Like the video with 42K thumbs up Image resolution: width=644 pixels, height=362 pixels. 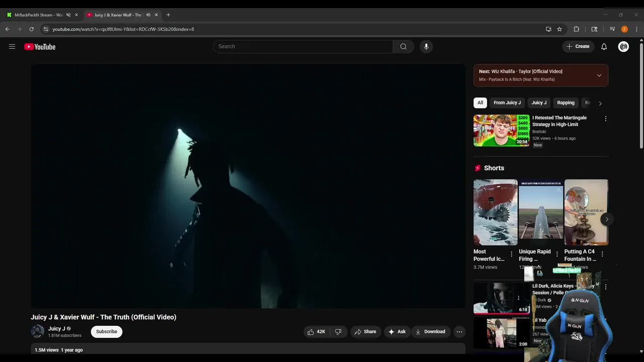pos(316,332)
